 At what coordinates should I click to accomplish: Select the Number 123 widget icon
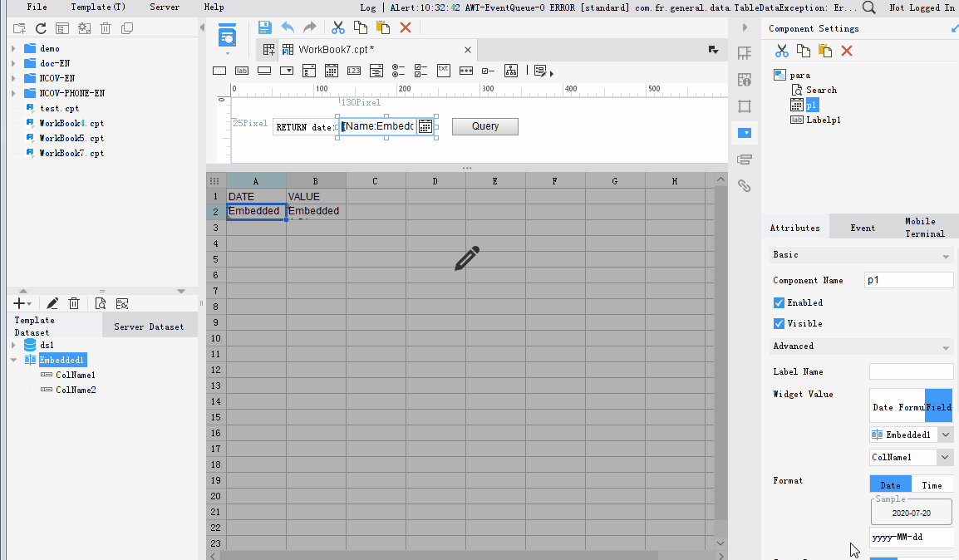(353, 71)
